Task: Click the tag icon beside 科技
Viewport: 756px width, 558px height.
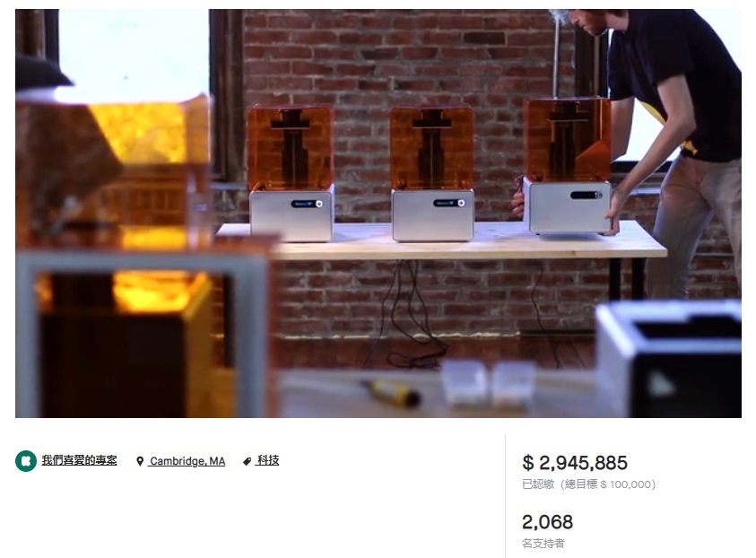Action: pos(247,461)
